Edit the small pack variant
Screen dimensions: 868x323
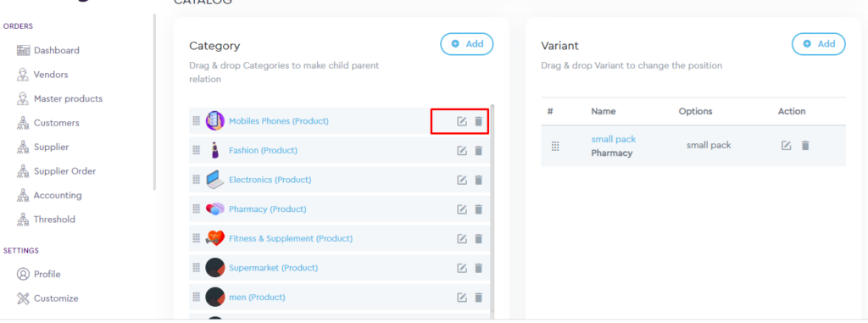[x=786, y=146]
